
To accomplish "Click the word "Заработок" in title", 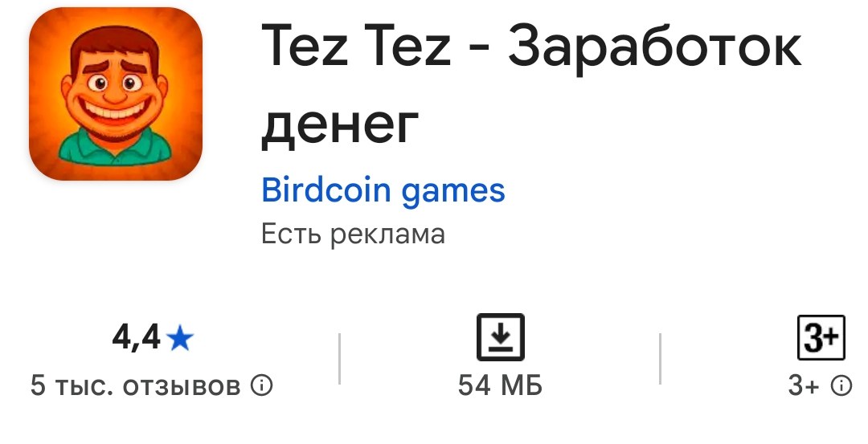I will 654,48.
